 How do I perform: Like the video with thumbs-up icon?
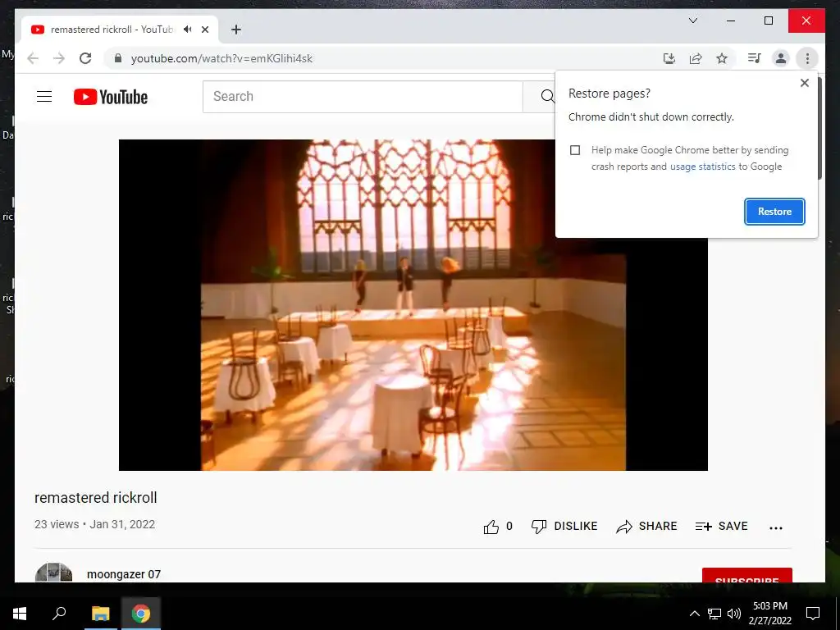pos(491,527)
